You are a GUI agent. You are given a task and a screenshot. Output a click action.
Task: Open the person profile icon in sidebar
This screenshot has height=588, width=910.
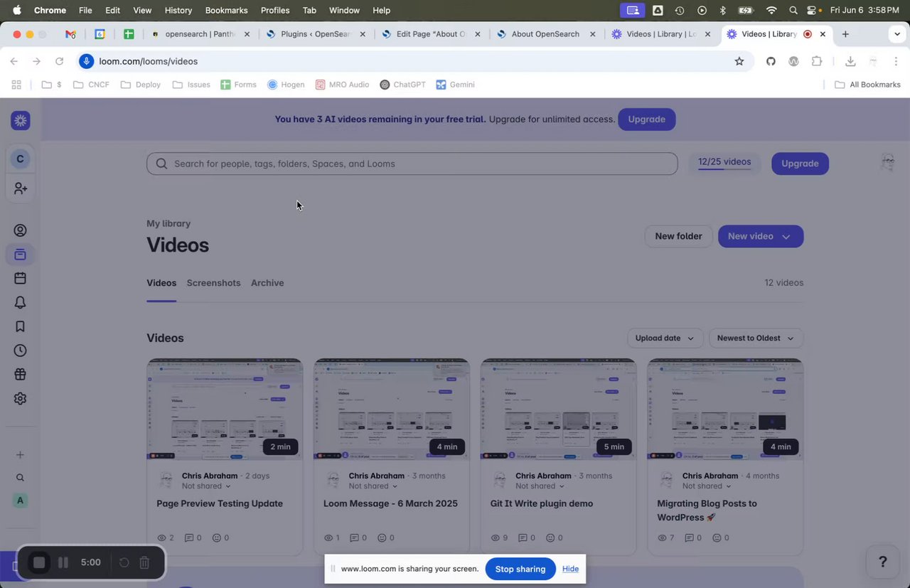[20, 230]
